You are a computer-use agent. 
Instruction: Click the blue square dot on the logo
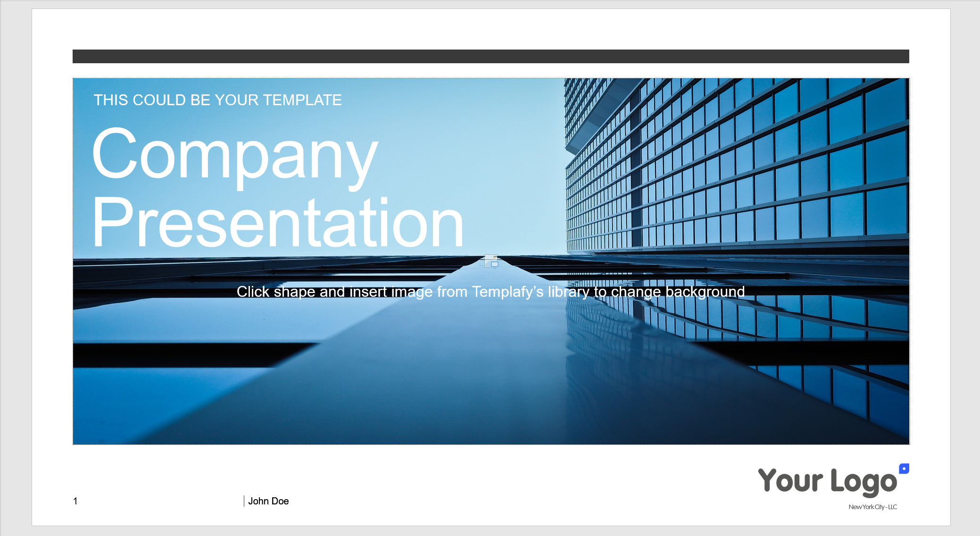(904, 469)
